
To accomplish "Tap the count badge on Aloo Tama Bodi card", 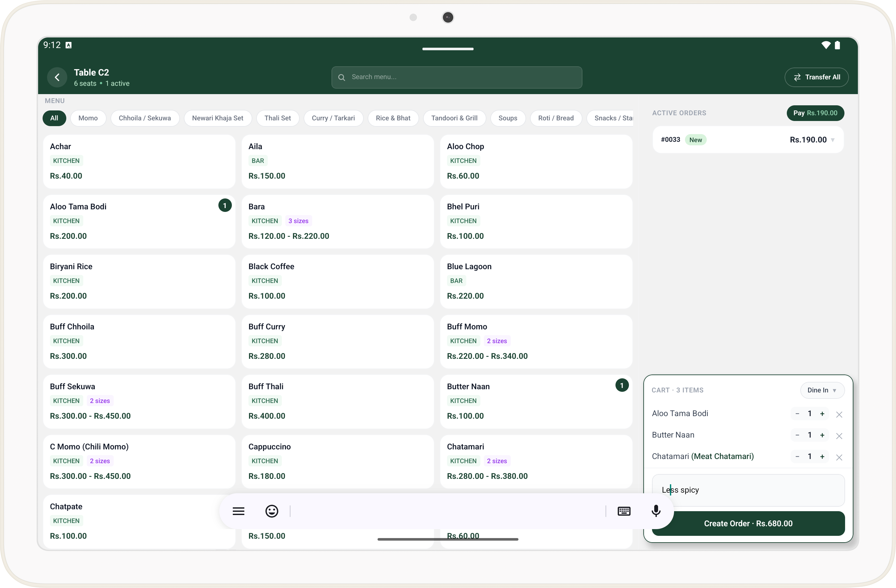I will pyautogui.click(x=225, y=205).
